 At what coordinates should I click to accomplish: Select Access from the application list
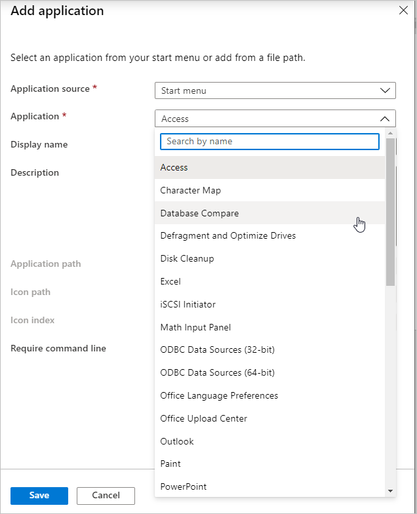(x=270, y=167)
